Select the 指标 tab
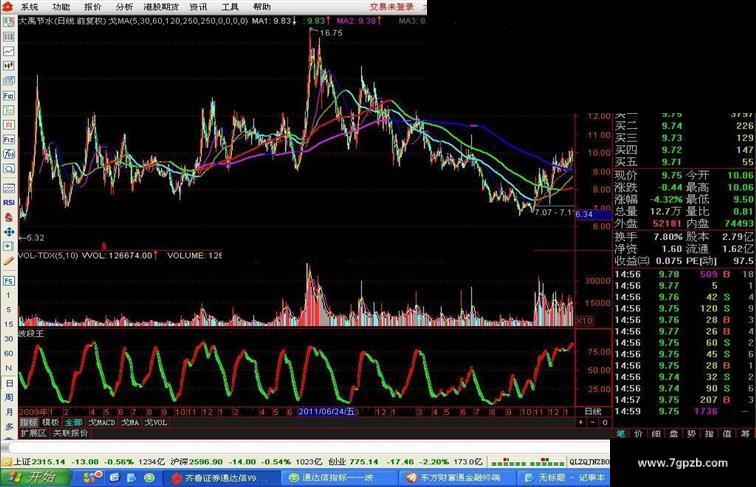 [x=28, y=422]
